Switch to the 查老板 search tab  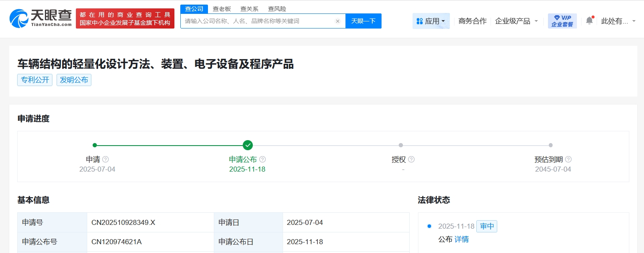222,9
